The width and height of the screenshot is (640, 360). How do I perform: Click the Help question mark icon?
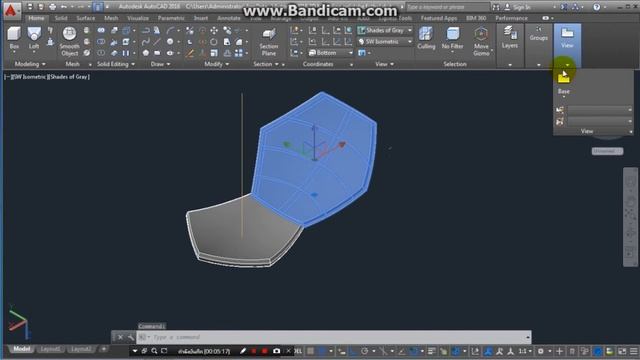596,7
